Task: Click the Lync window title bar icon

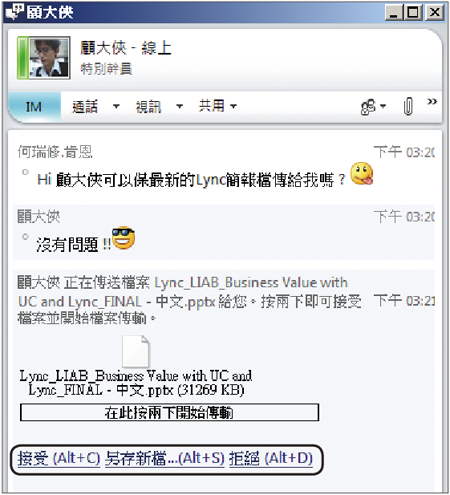Action: (15, 12)
